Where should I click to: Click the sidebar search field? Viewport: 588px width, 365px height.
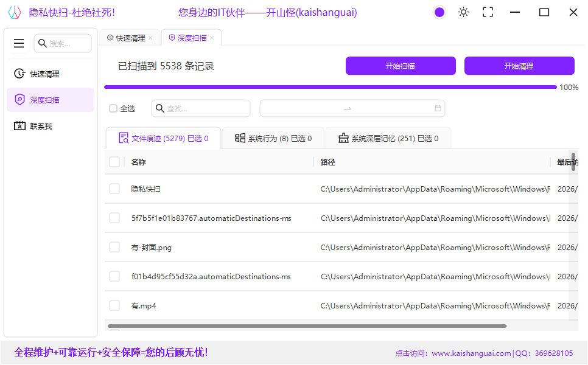pos(63,43)
